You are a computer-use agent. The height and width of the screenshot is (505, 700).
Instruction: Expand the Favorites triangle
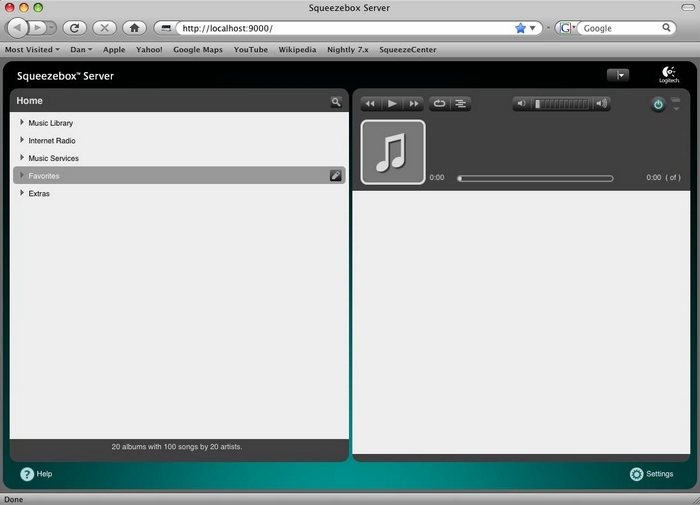(22, 175)
